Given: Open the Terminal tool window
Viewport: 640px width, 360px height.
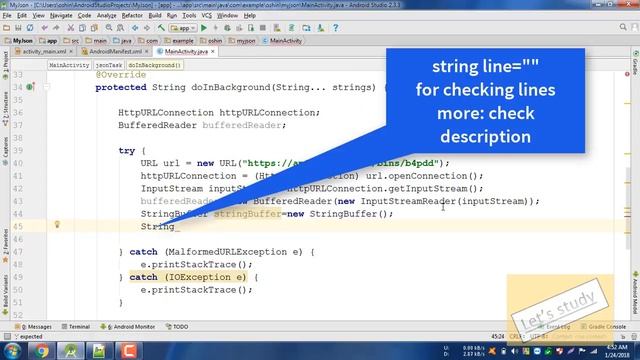Looking at the screenshot, I should pyautogui.click(x=76, y=327).
